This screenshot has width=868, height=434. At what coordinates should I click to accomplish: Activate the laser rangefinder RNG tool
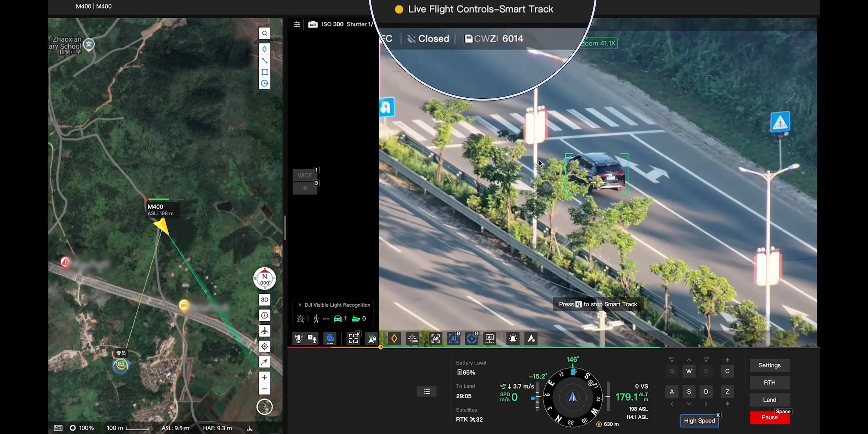tap(412, 339)
